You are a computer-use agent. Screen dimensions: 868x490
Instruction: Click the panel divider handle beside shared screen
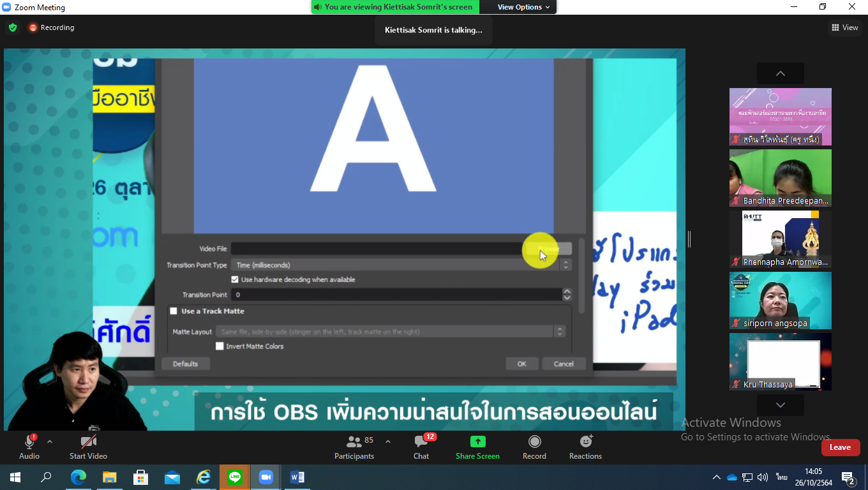[x=689, y=239]
